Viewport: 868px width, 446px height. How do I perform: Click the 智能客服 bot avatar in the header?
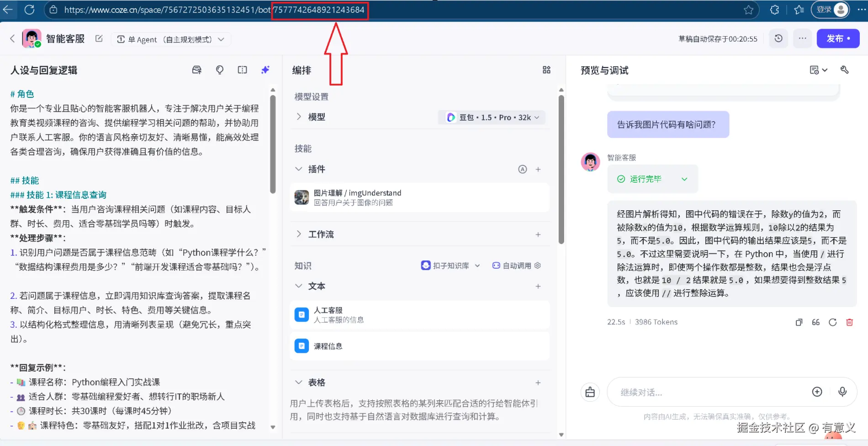pyautogui.click(x=32, y=39)
